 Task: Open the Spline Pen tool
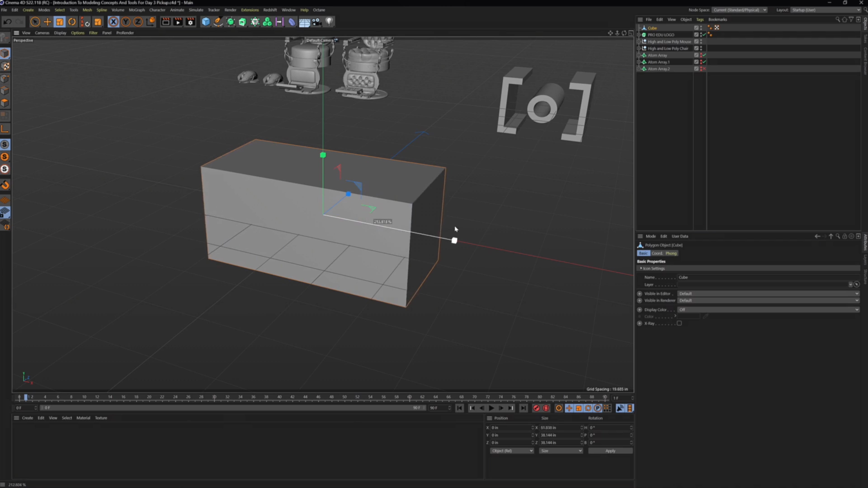pos(218,22)
